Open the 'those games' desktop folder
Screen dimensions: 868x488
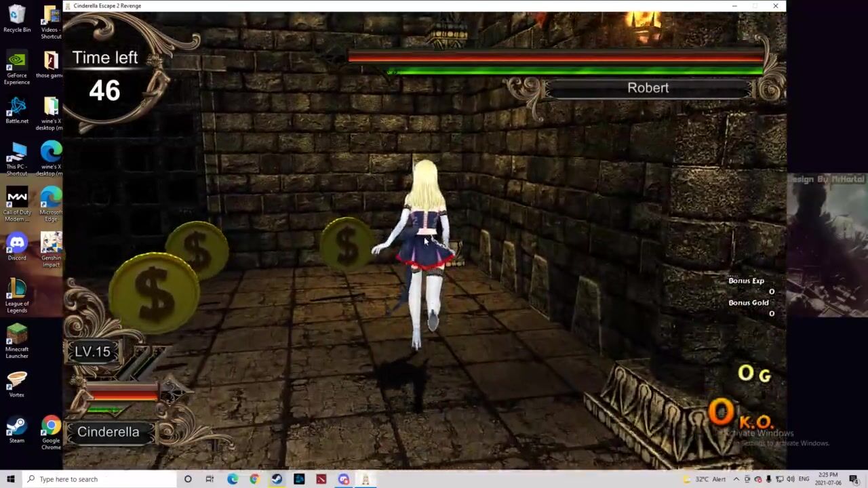click(51, 64)
